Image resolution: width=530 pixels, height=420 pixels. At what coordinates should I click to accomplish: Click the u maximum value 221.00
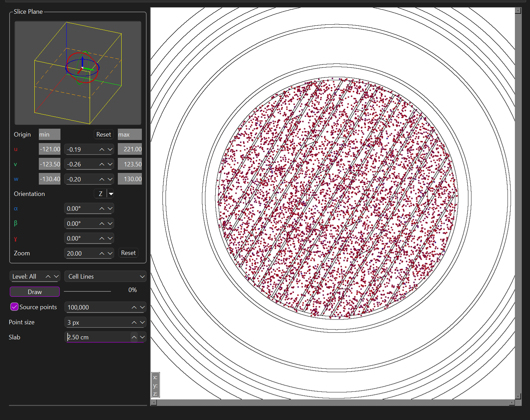click(x=130, y=149)
